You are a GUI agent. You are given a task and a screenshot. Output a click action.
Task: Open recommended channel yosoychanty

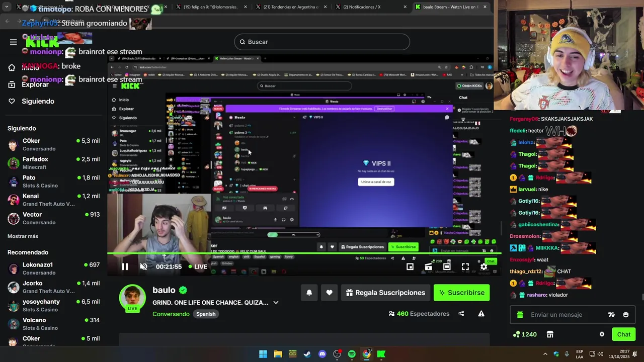(x=53, y=305)
